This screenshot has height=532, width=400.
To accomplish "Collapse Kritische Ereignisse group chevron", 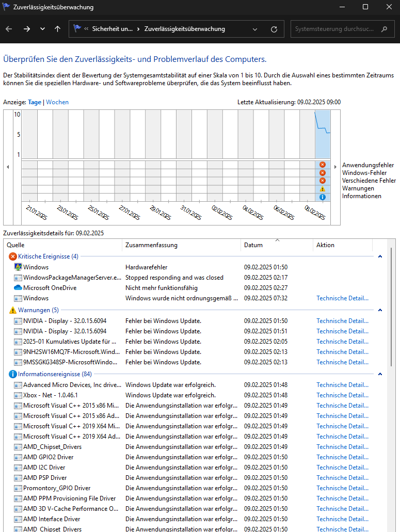I will (x=380, y=256).
